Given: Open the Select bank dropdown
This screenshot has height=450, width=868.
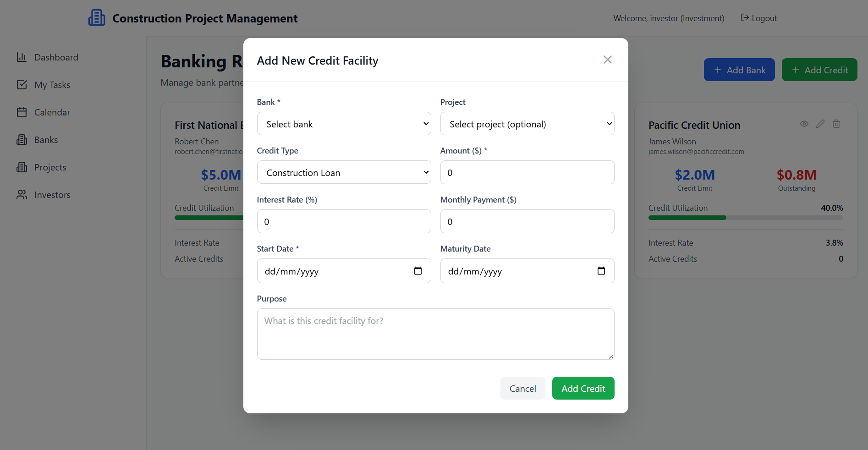Looking at the screenshot, I should pyautogui.click(x=344, y=124).
